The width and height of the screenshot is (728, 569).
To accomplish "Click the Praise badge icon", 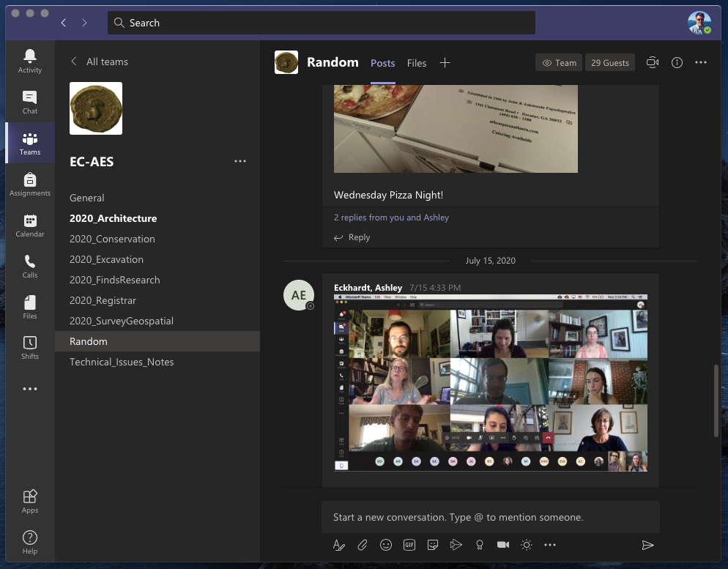I will (x=480, y=545).
